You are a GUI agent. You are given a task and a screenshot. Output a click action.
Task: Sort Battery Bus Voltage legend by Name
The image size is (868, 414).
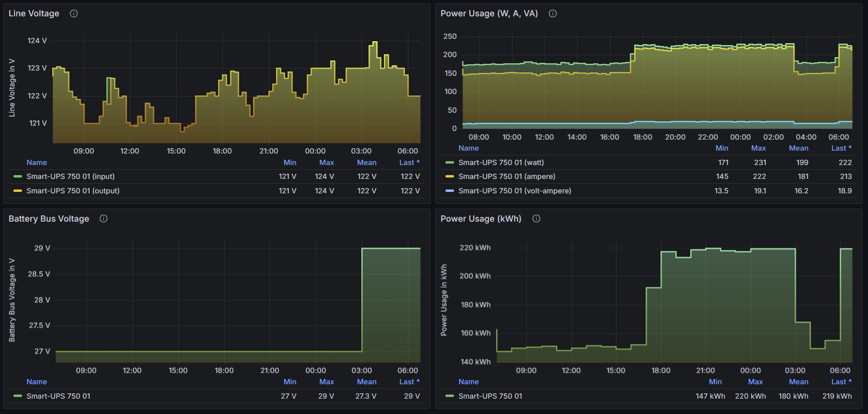coord(37,382)
